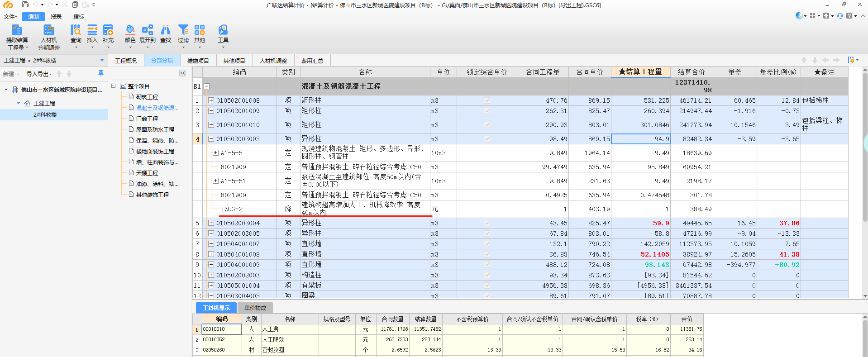Toggle lock price checkbox for 010502003003

pos(487,139)
